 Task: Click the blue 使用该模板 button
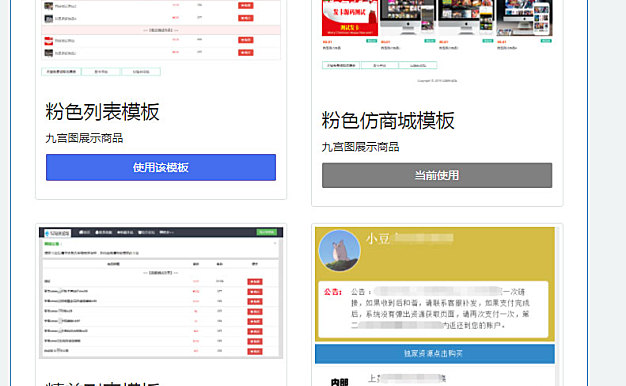pos(161,167)
